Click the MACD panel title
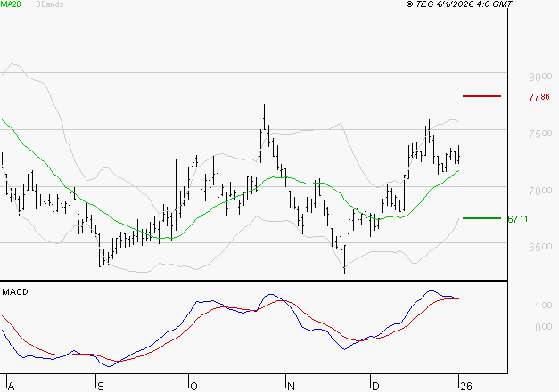Screen dimensions: 559x392 tap(15, 292)
